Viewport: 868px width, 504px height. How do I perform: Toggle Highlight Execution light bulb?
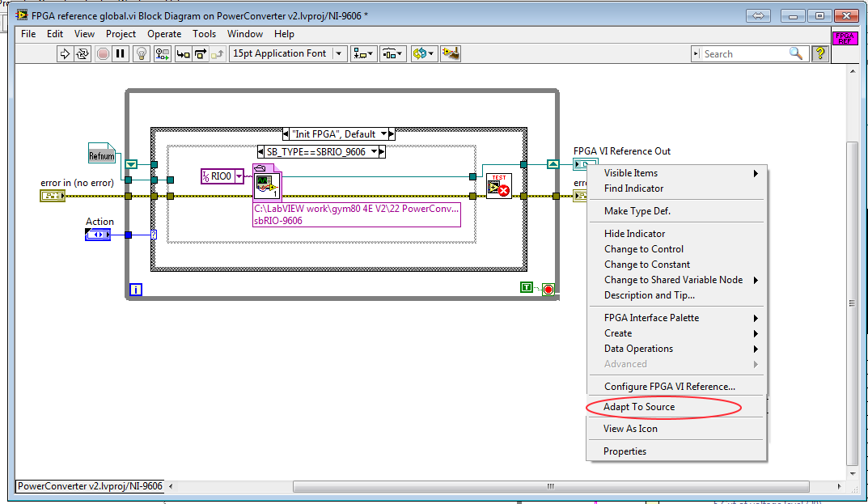point(142,54)
